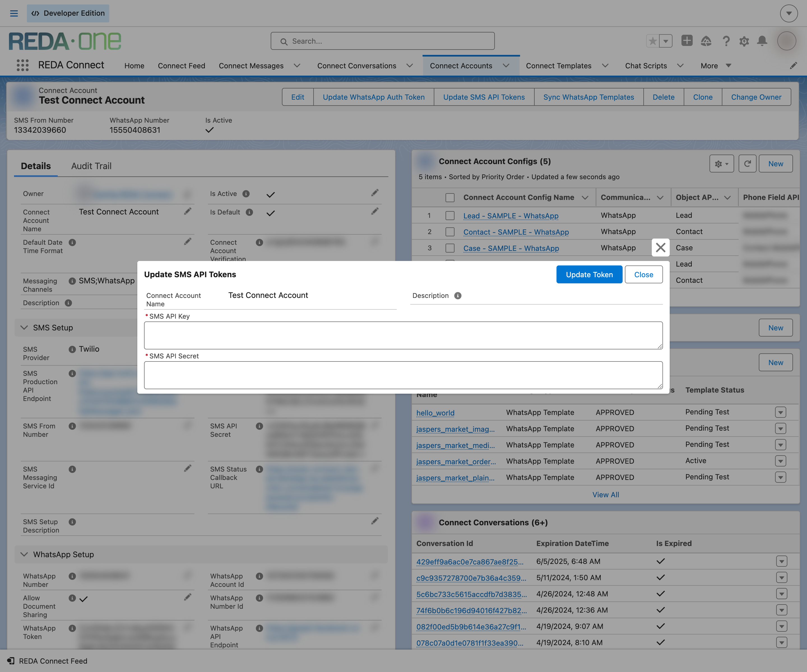807x672 pixels.
Task: Check the Case - SAMPLE - WhatsApp row
Action: [x=450, y=248]
